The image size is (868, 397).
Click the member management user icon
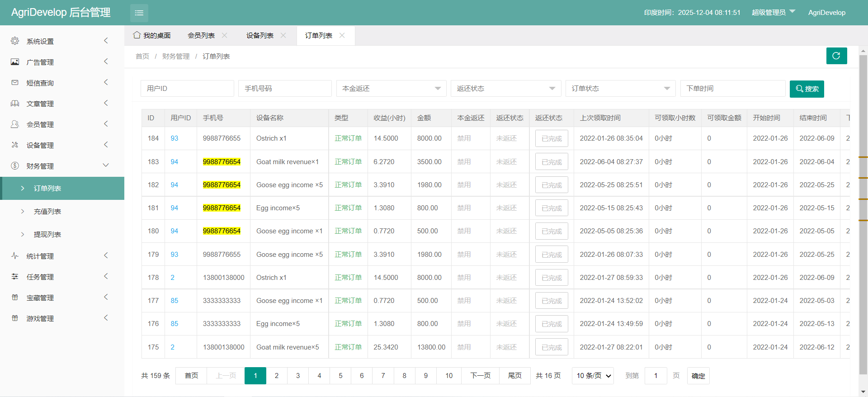pos(15,124)
